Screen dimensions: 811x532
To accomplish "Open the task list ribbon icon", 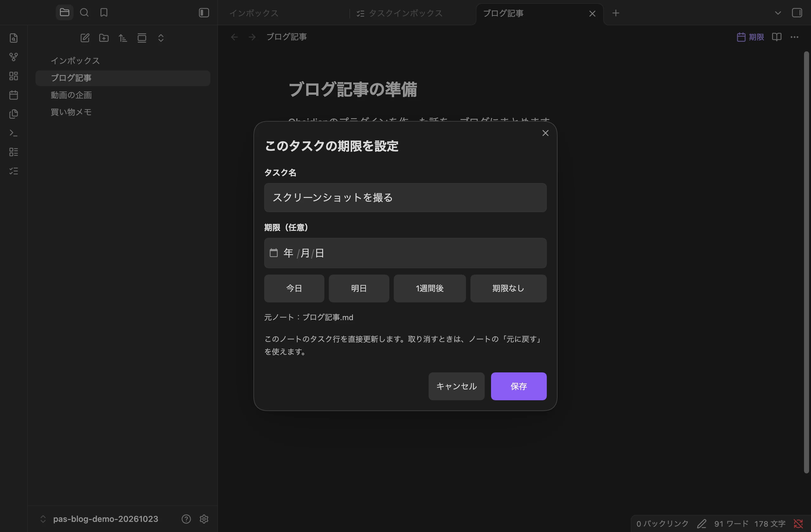I will 14,152.
